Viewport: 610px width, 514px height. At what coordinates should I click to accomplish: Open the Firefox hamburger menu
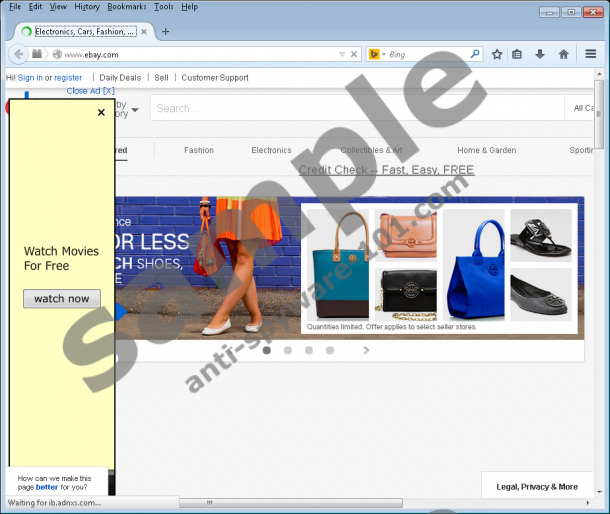pos(591,54)
